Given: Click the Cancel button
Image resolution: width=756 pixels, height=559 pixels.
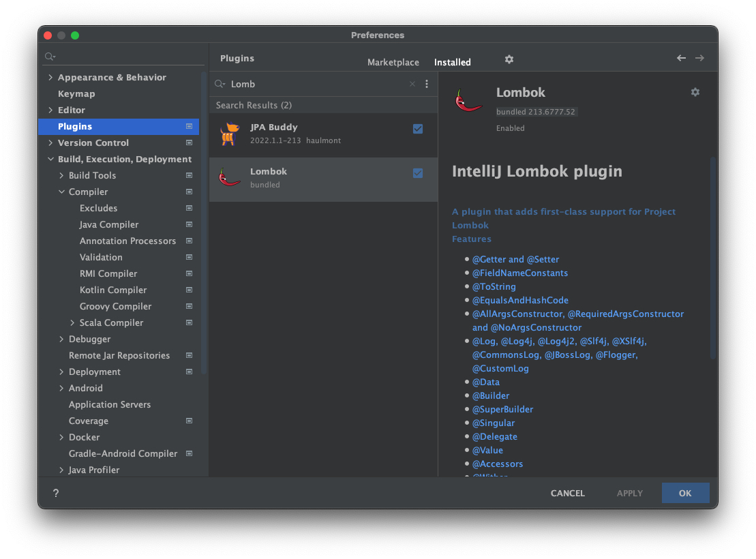Looking at the screenshot, I should coord(567,493).
